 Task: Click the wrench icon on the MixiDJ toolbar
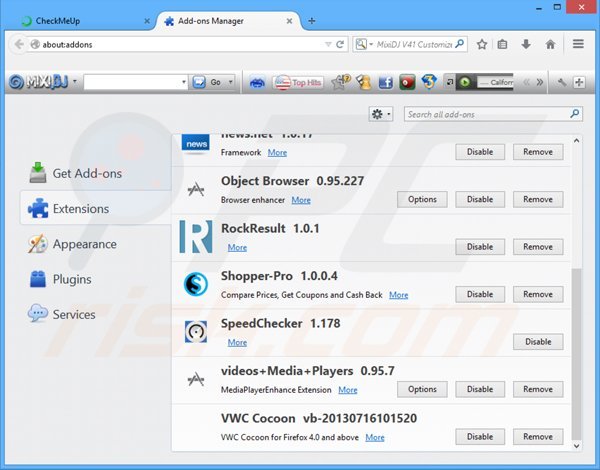562,82
